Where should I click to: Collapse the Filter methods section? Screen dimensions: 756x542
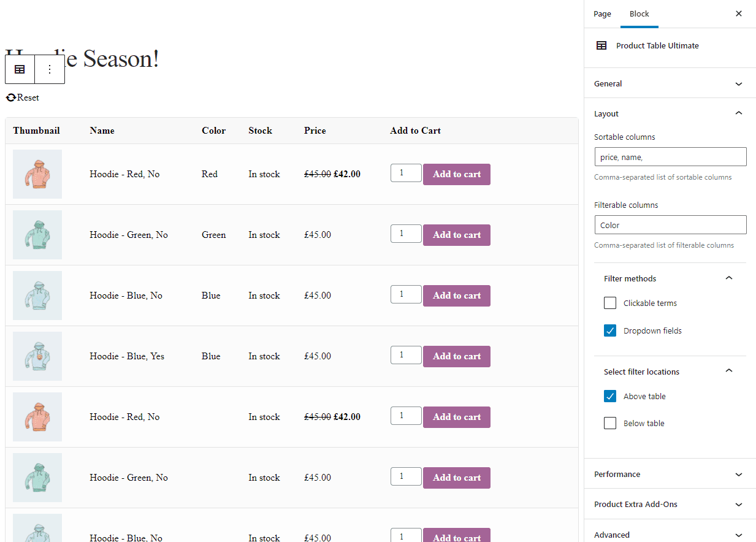coord(670,278)
